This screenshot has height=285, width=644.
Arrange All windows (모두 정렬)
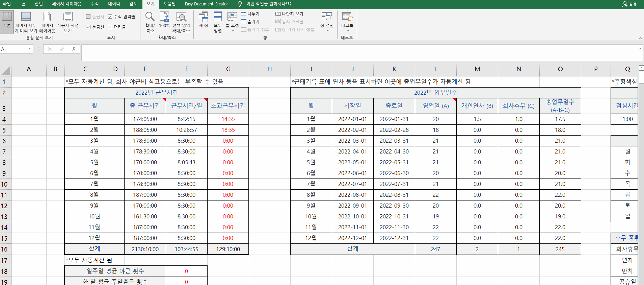tap(218, 22)
